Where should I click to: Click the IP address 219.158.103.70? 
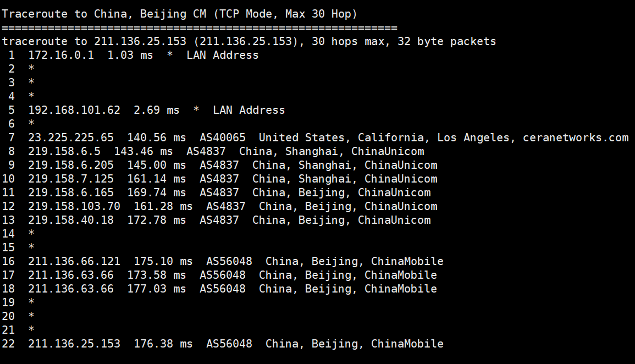pyautogui.click(x=74, y=206)
